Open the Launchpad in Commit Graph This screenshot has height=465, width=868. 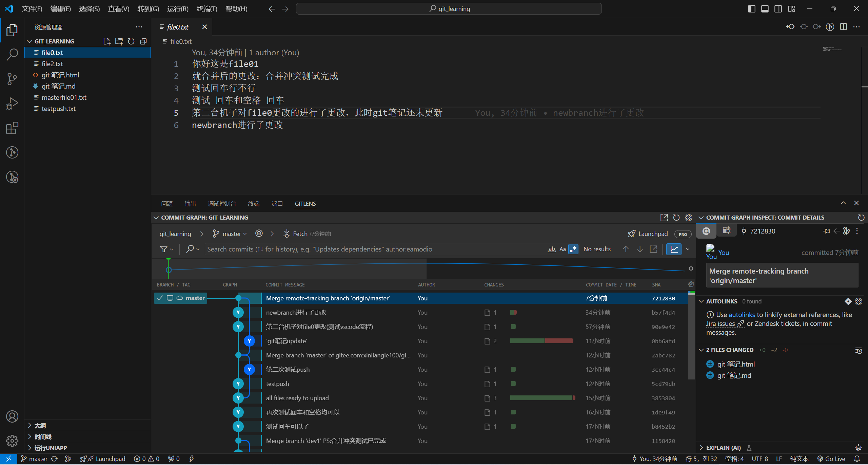tap(648, 234)
